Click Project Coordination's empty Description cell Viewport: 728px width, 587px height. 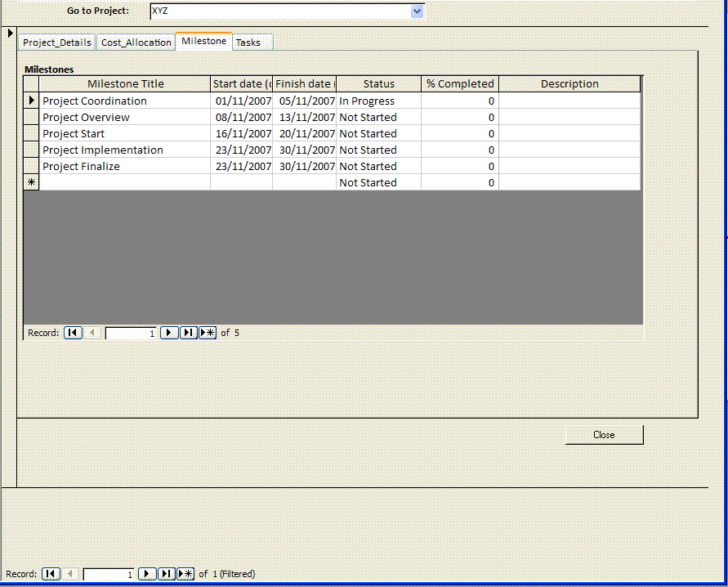pyautogui.click(x=569, y=101)
